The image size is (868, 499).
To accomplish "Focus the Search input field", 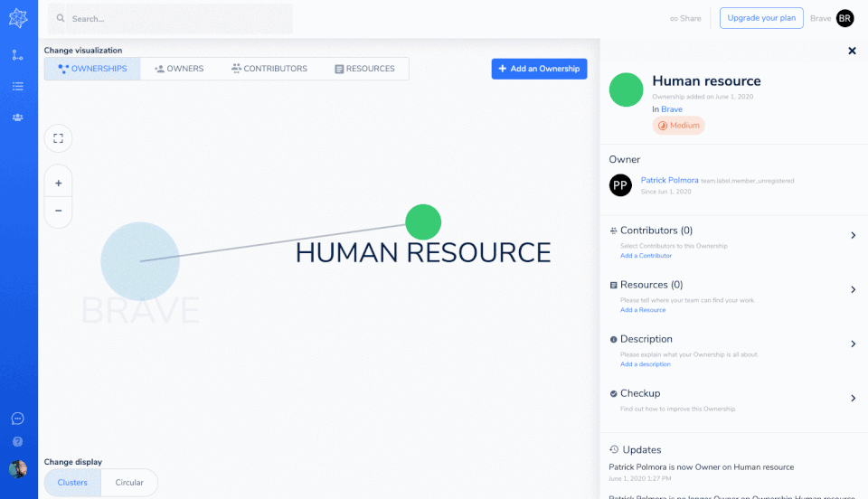I will [170, 19].
